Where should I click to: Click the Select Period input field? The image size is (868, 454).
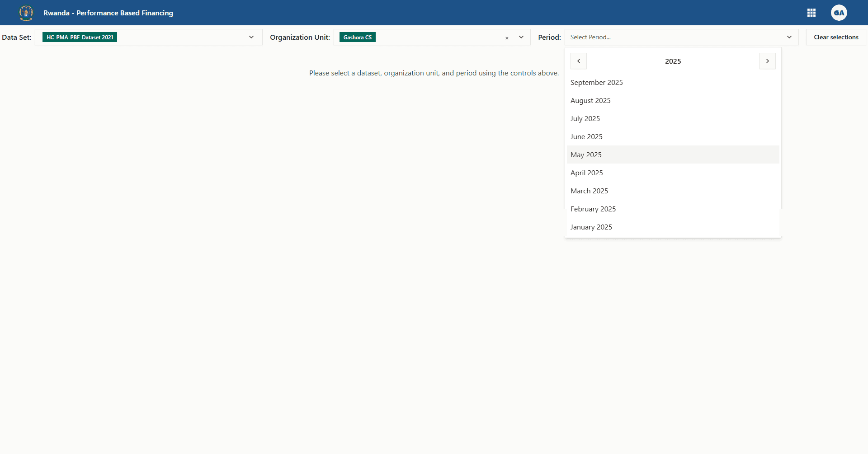click(656, 37)
